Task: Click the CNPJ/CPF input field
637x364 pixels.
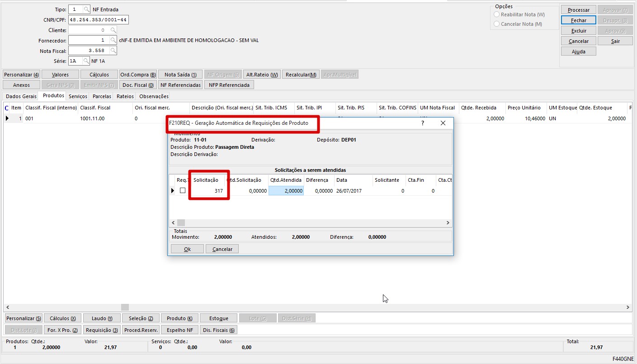Action: pos(98,20)
